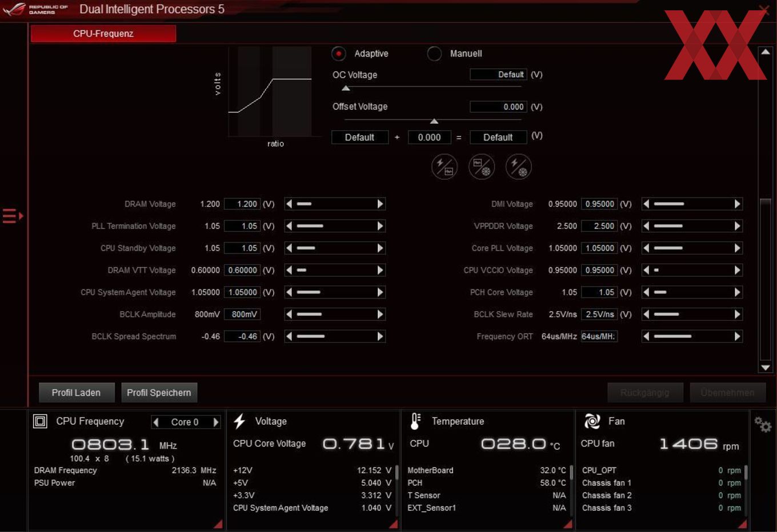
Task: Open the CPU-Frequenz tab
Action: pyautogui.click(x=103, y=34)
